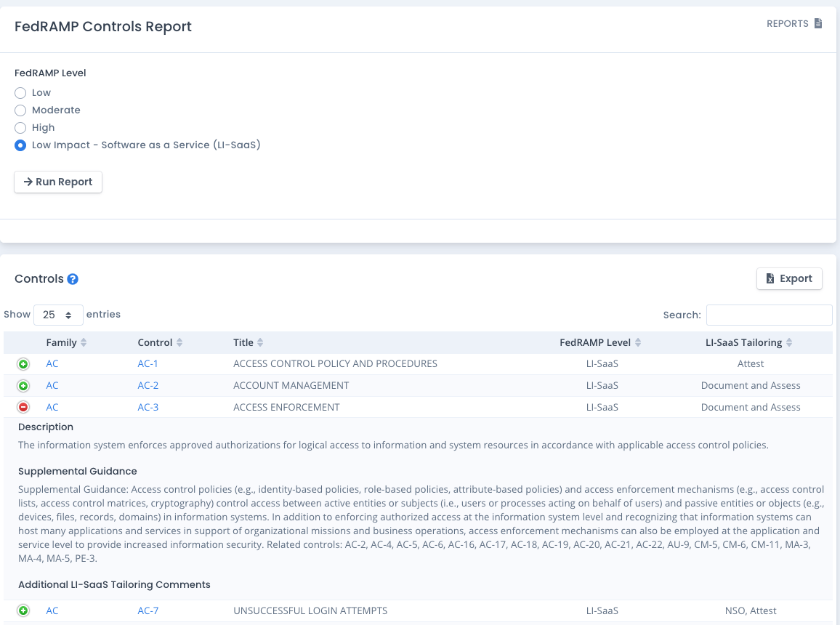The width and height of the screenshot is (840, 625).
Task: Click 'Additional LI-SaaS Tailoring Comments' heading
Action: [114, 585]
